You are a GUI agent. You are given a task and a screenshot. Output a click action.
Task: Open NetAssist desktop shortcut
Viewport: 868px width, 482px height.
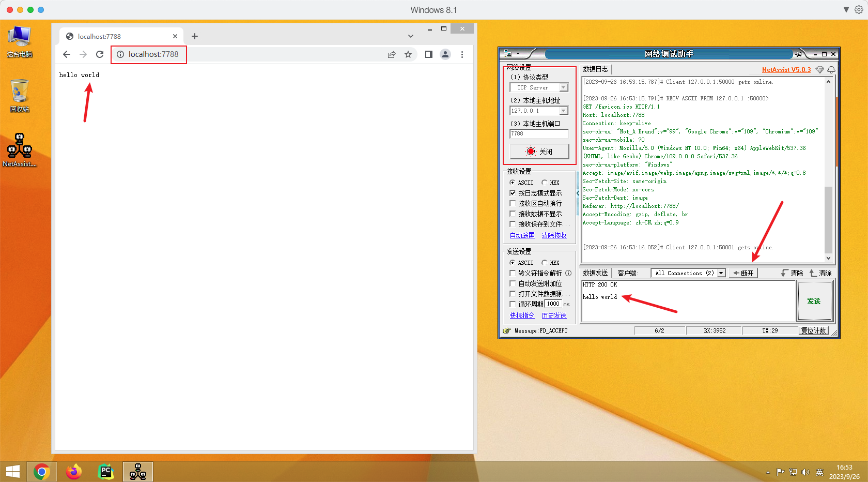pyautogui.click(x=20, y=150)
